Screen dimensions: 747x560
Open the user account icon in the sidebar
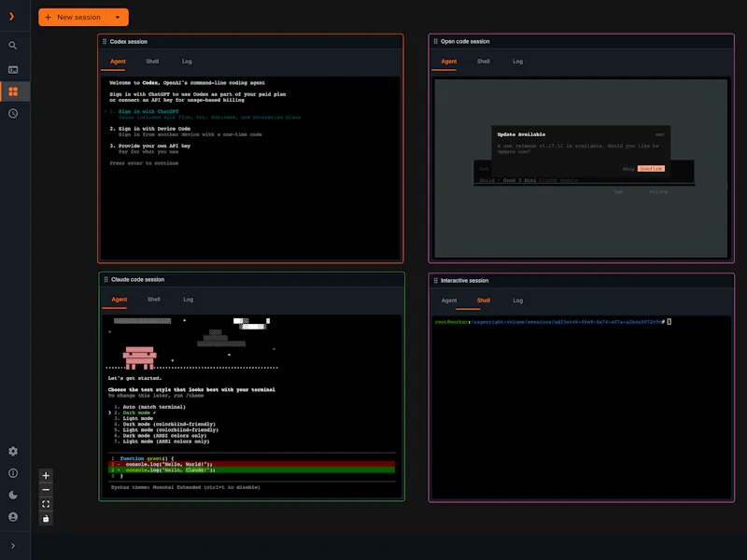pyautogui.click(x=13, y=517)
